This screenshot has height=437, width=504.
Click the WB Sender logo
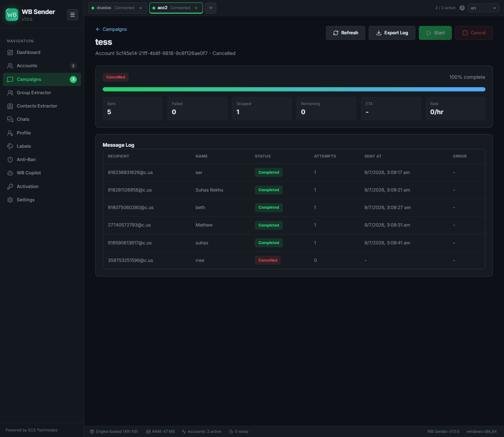pos(12,15)
